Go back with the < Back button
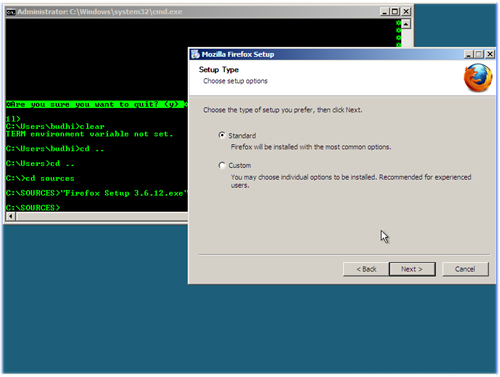The height and width of the screenshot is (377, 500). [x=366, y=269]
